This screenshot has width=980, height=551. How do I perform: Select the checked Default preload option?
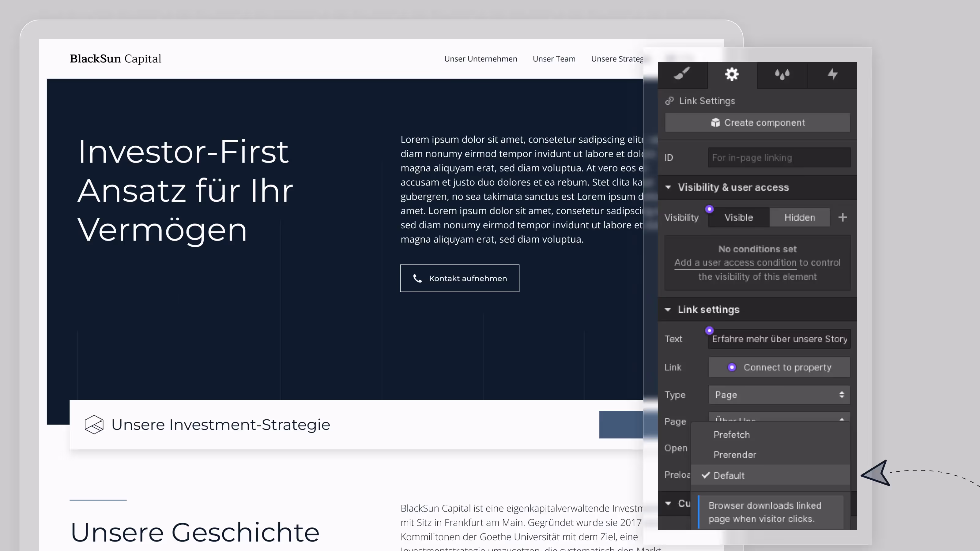771,475
